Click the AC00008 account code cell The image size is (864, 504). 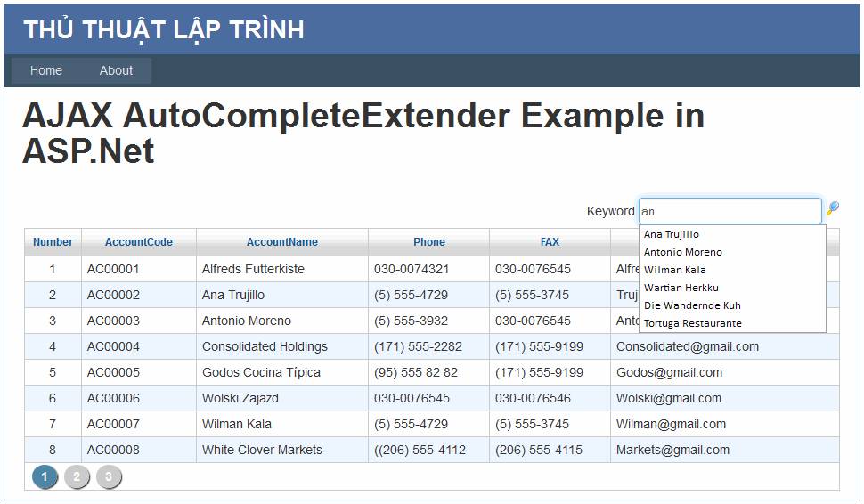[139, 450]
